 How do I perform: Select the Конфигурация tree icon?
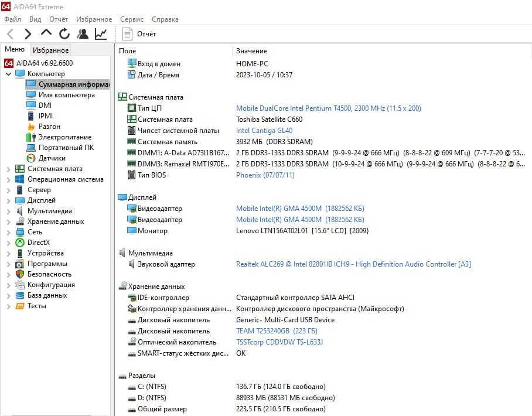click(20, 285)
